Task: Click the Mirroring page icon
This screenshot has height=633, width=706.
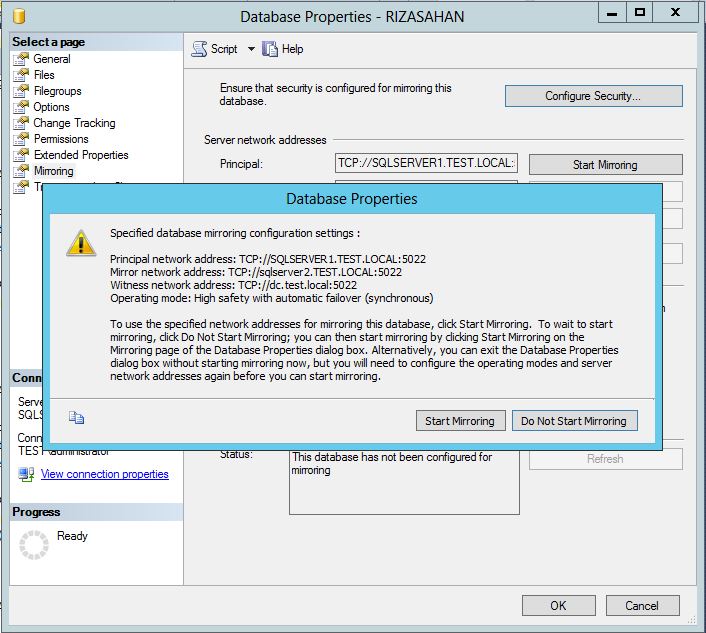Action: point(20,171)
